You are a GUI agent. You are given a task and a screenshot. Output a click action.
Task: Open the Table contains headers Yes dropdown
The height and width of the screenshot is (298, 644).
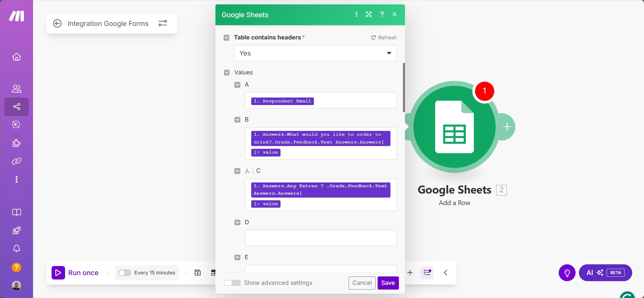coord(315,53)
